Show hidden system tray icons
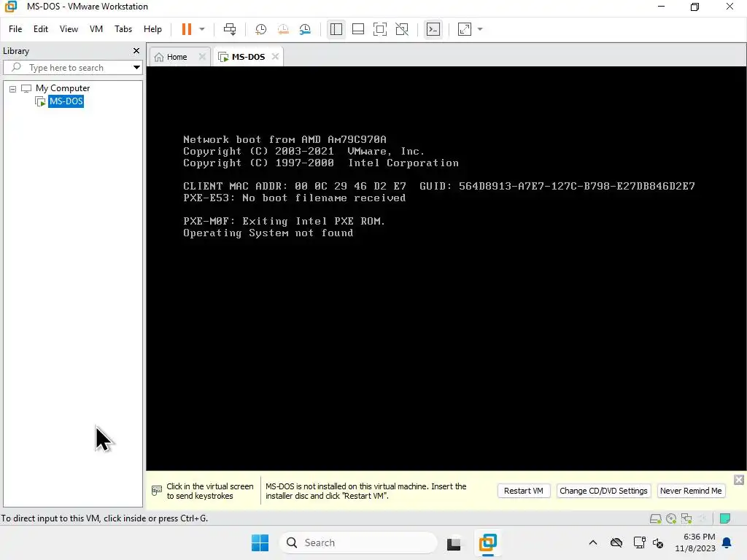This screenshot has width=747, height=560. click(592, 542)
